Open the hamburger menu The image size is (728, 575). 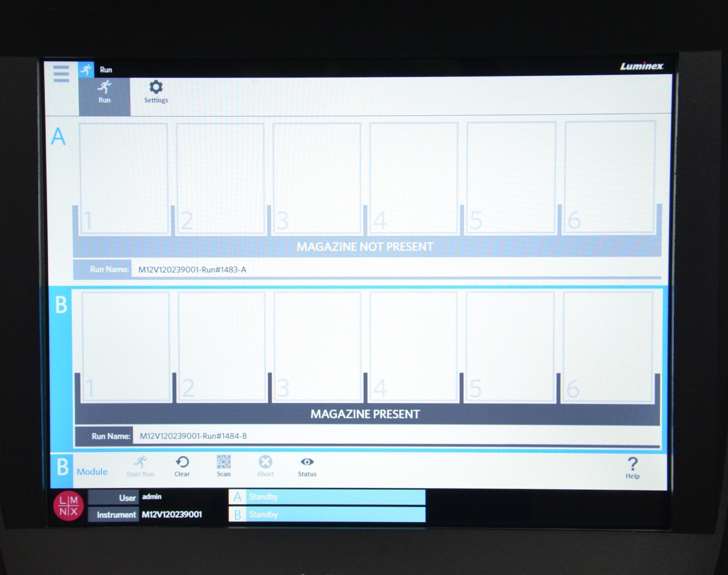click(x=61, y=73)
